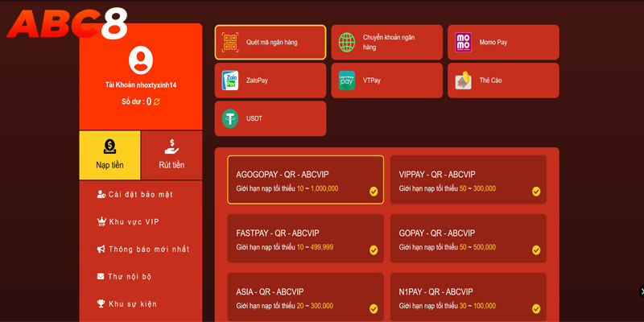Click the envelope internal mail icon
Image resolution: width=644 pixels, height=322 pixels.
[101, 276]
